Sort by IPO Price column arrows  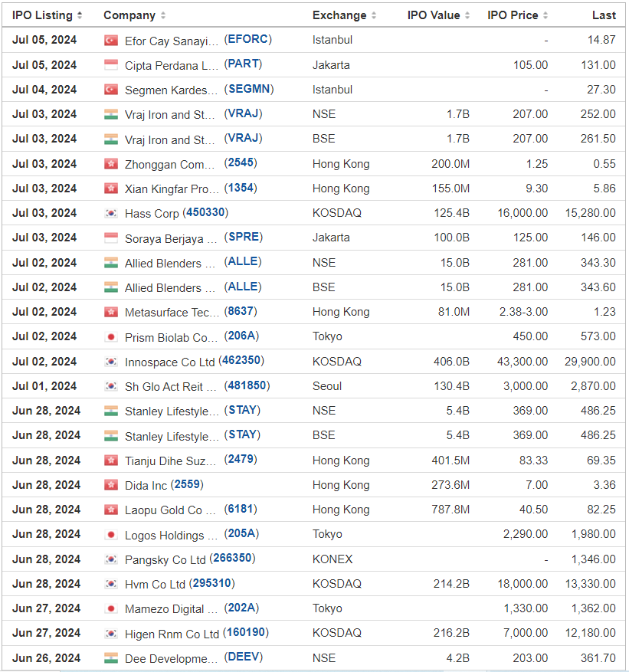pyautogui.click(x=545, y=16)
